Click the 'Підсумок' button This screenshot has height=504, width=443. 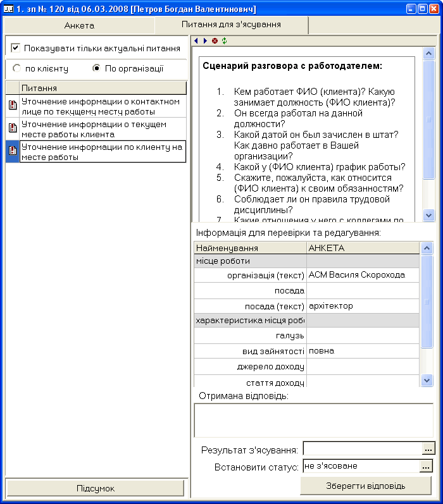(x=96, y=488)
